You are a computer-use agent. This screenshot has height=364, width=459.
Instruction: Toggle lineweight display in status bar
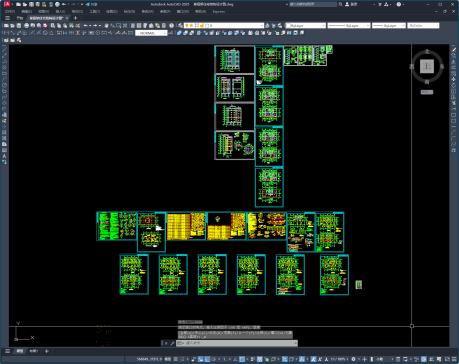(253, 359)
